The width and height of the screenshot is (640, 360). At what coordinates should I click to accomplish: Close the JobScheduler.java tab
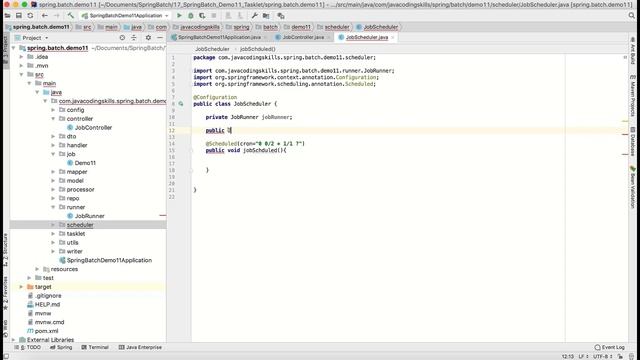[x=393, y=37]
